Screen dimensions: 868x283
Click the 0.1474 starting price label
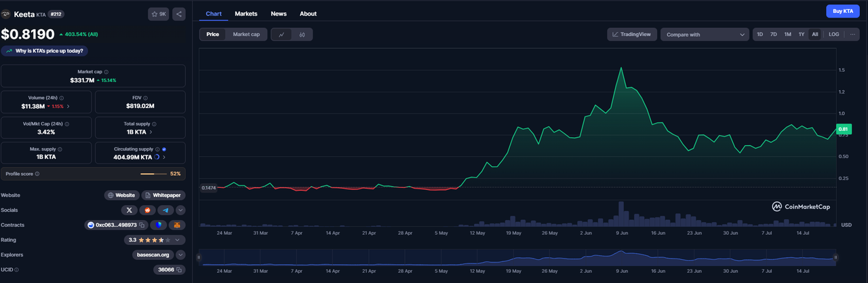(x=208, y=187)
